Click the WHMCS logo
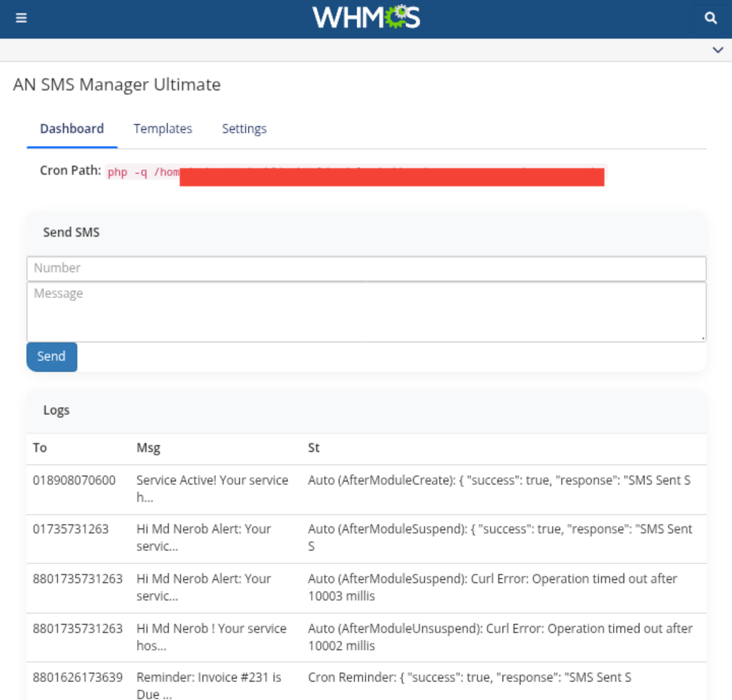732x700 pixels. click(366, 17)
